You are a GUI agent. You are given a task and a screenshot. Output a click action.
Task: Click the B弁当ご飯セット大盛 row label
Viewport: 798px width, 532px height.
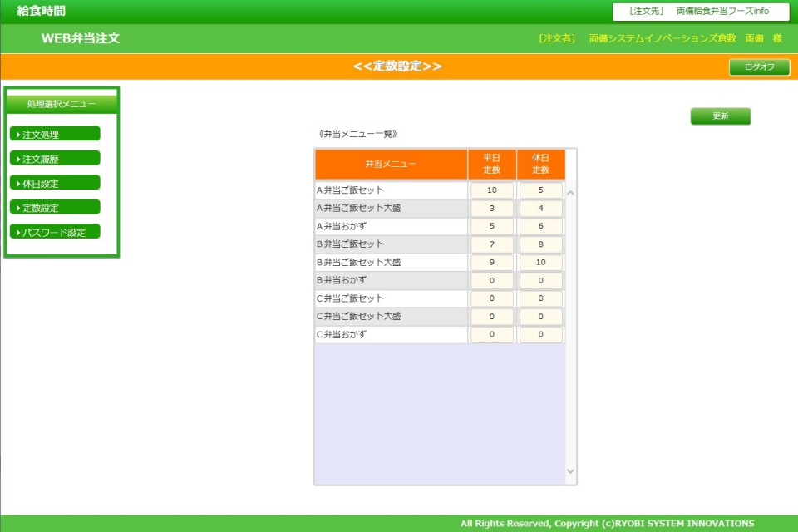coord(359,262)
